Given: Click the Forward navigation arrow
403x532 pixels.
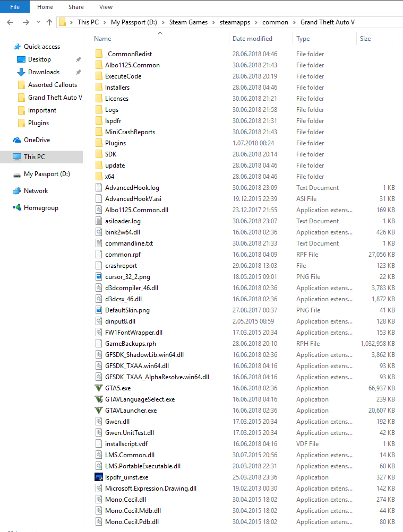Looking at the screenshot, I should coord(26,22).
